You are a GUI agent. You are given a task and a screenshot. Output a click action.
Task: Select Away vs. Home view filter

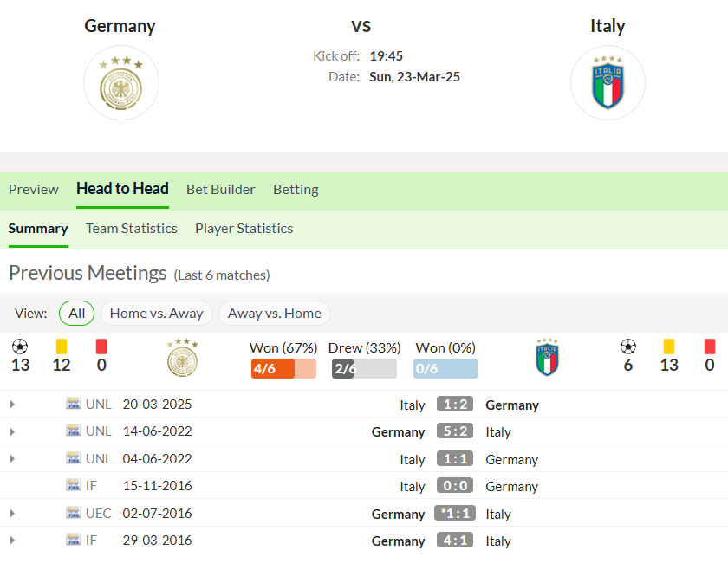pyautogui.click(x=275, y=314)
